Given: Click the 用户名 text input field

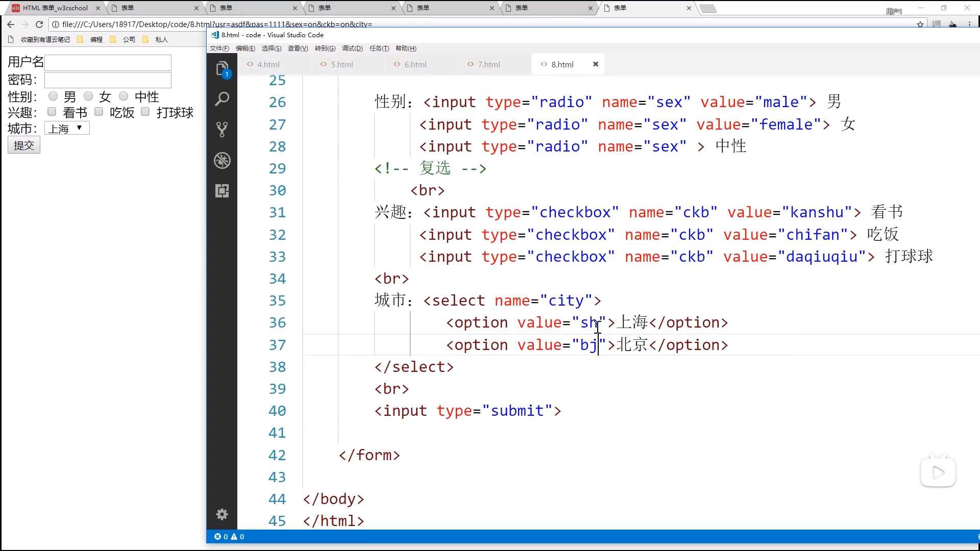Looking at the screenshot, I should pyautogui.click(x=108, y=63).
